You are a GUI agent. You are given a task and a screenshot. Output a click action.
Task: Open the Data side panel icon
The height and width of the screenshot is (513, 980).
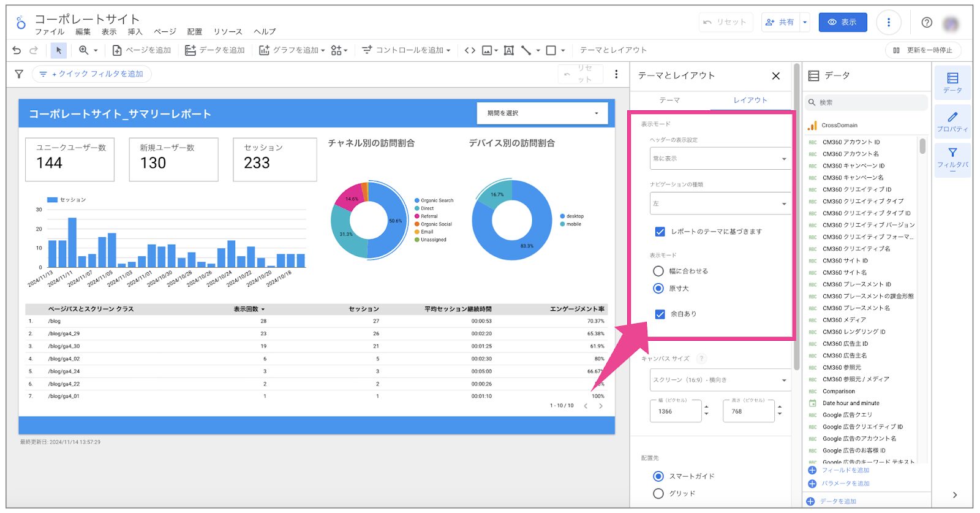point(952,82)
